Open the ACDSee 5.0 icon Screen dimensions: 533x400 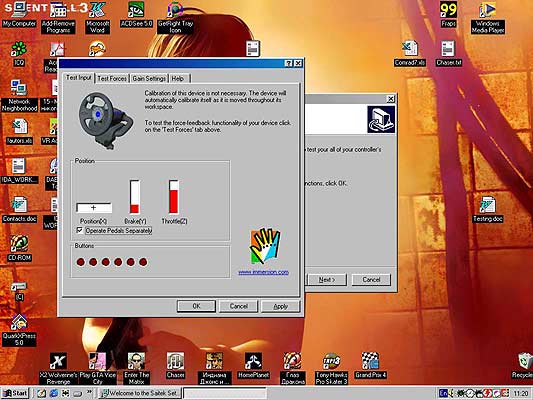tap(136, 14)
